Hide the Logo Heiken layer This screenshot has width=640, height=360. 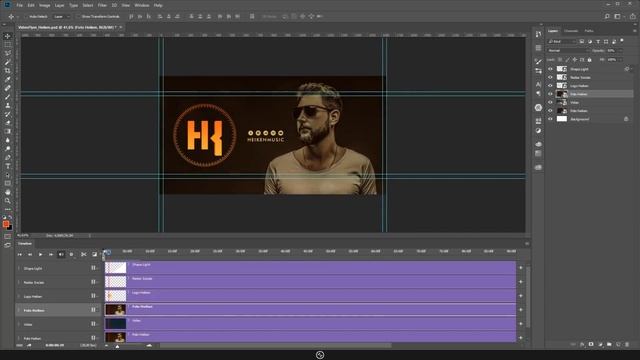coord(550,86)
